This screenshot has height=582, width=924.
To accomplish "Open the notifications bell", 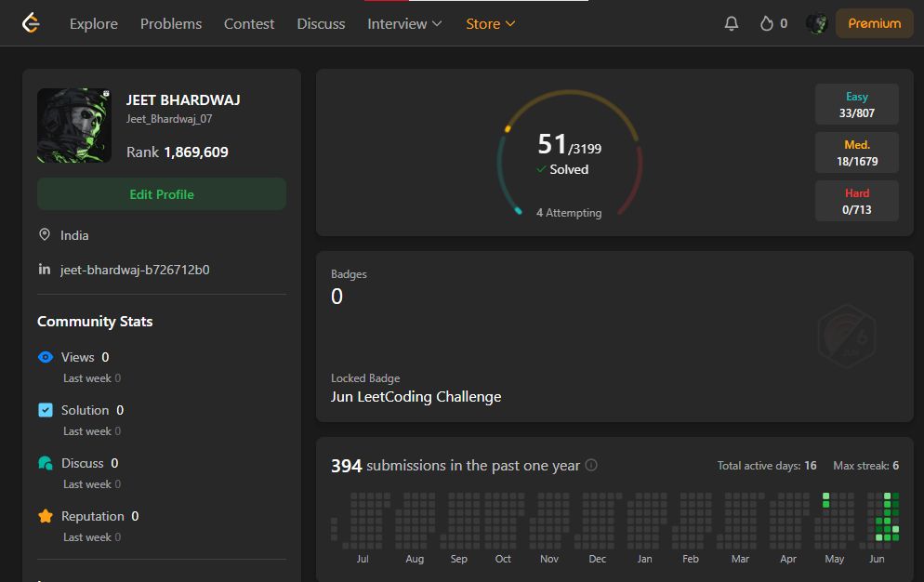I will [732, 23].
